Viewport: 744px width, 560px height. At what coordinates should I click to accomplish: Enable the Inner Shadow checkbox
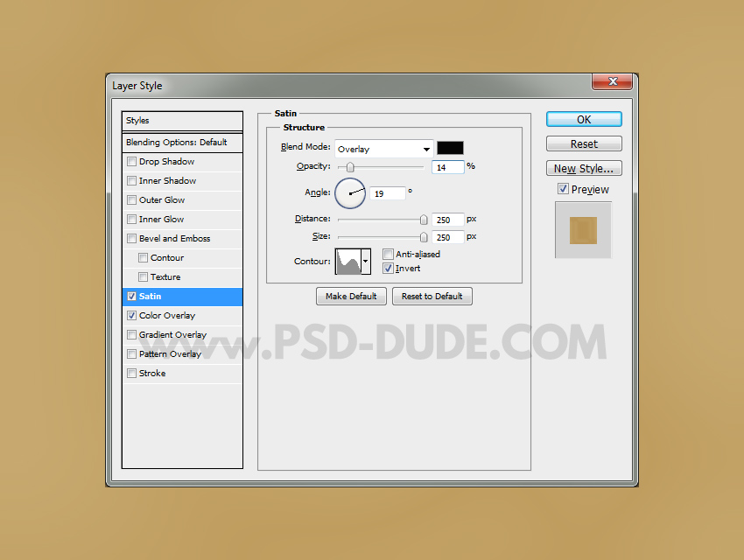[132, 180]
